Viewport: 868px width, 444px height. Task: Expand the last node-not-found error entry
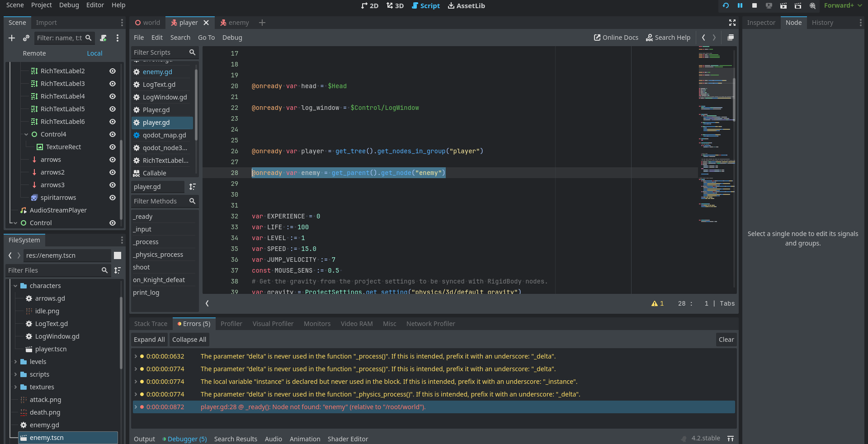136,407
